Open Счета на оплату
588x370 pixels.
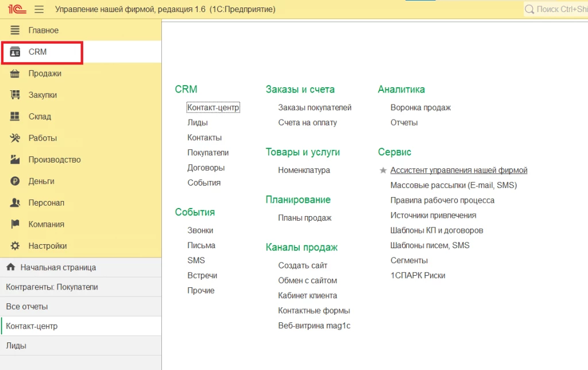click(308, 123)
